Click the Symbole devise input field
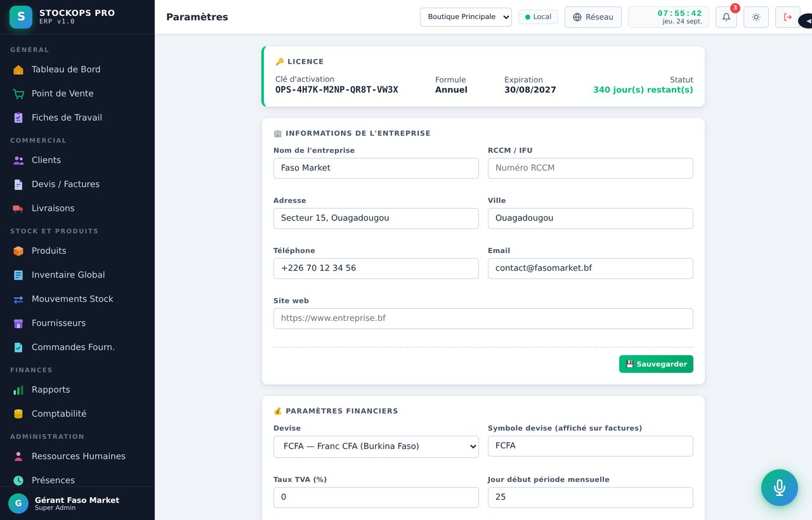This screenshot has width=812, height=520. pyautogui.click(x=591, y=446)
